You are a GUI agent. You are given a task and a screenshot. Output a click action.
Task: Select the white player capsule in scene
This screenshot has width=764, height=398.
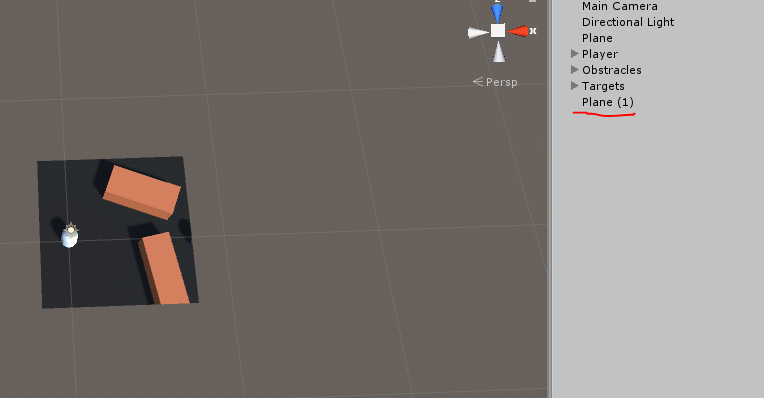tap(69, 239)
